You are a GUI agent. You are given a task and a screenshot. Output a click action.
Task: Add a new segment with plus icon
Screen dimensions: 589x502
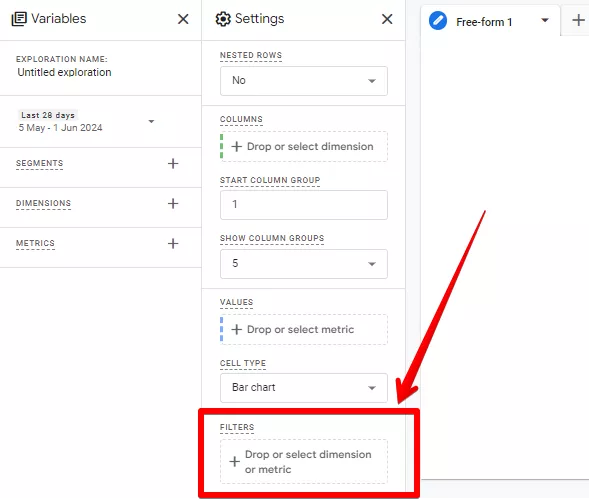coord(173,163)
